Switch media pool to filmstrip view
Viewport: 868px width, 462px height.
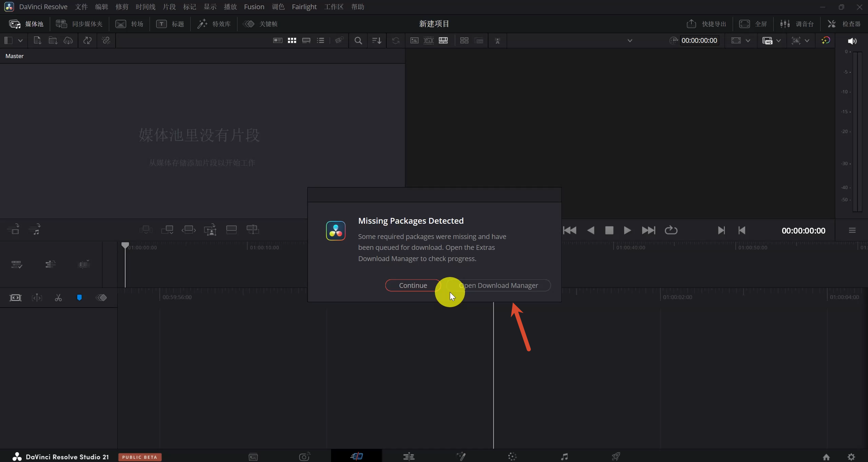[306, 41]
